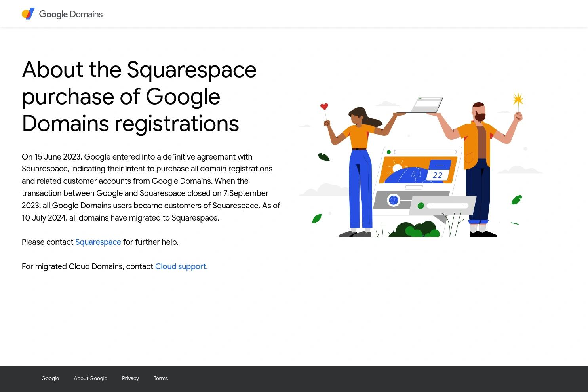Click the Google Domains wordmark in header
The width and height of the screenshot is (588, 392).
tap(71, 14)
